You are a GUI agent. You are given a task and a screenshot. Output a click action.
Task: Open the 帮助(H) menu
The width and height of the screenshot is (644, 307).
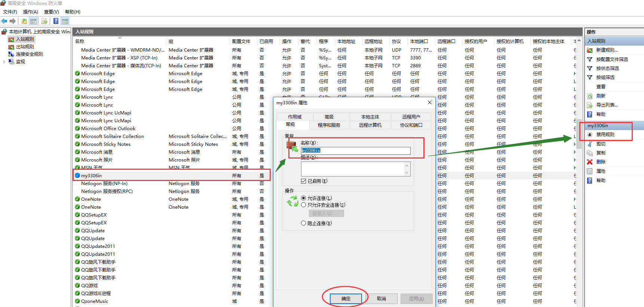(73, 12)
